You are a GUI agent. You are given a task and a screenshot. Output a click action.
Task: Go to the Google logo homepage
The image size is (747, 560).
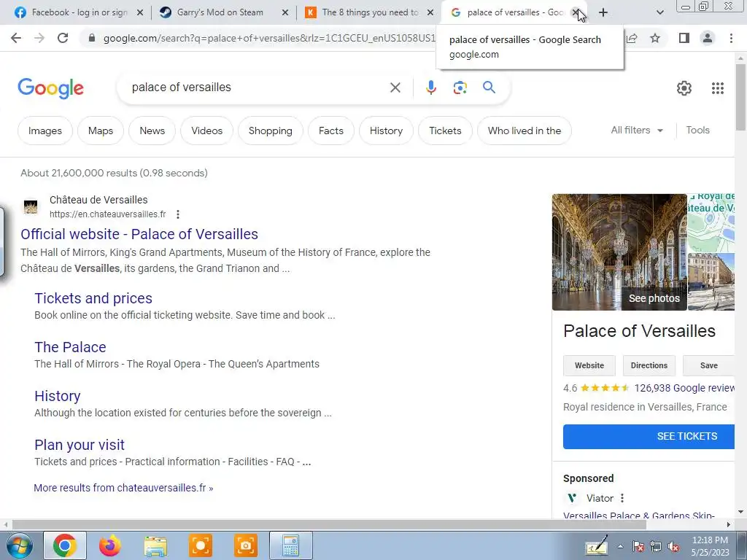50,88
